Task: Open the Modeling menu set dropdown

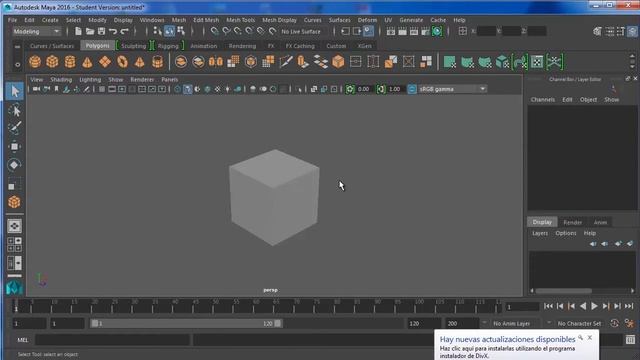Action: pyautogui.click(x=36, y=31)
